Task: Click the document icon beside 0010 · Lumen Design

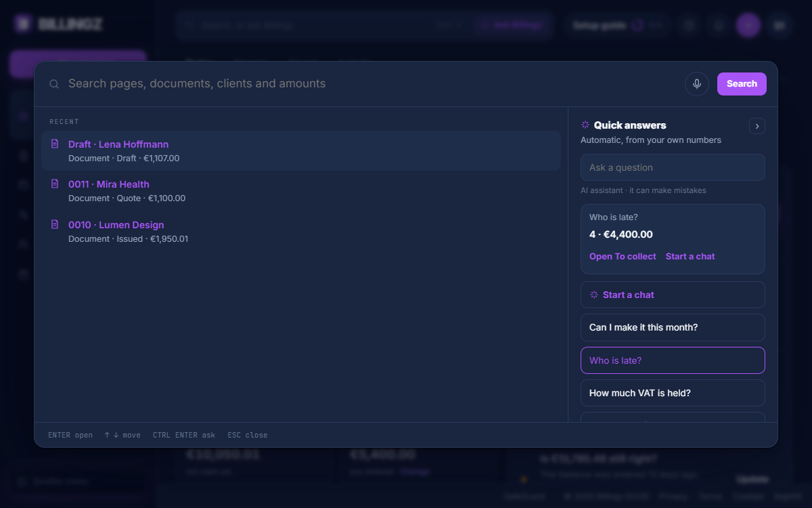Action: click(55, 224)
